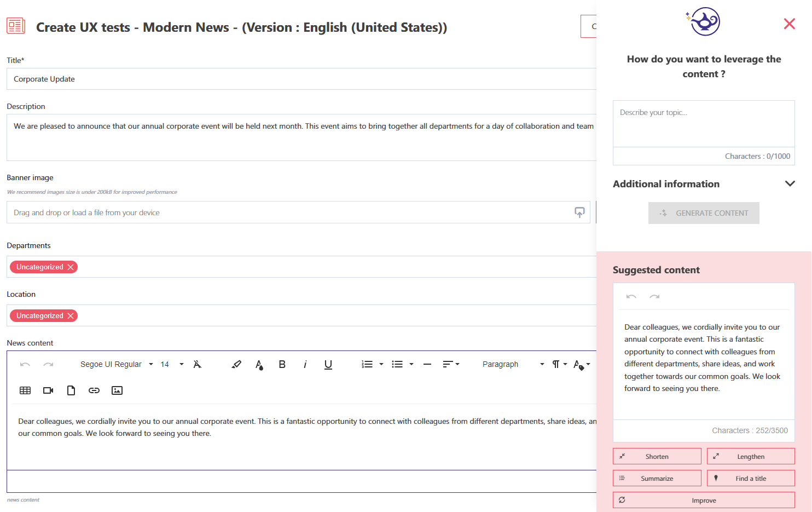
Task: Click the news page icon beside title
Action: (x=16, y=26)
